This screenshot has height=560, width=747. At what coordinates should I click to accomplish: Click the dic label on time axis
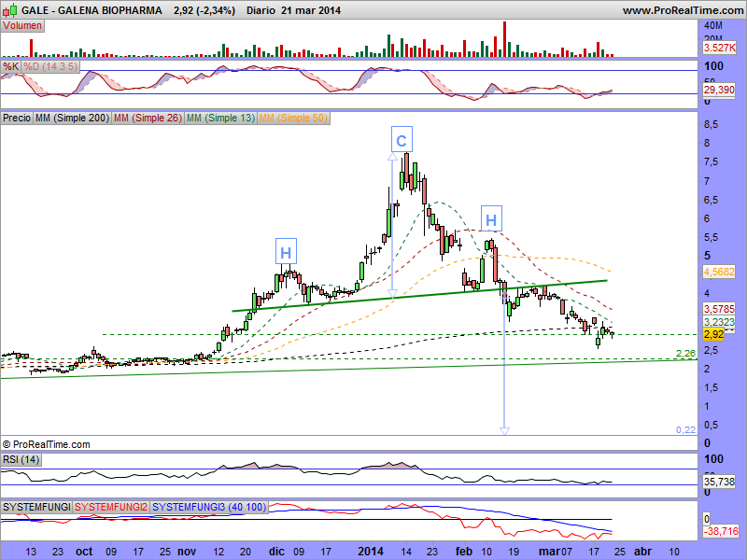click(276, 552)
